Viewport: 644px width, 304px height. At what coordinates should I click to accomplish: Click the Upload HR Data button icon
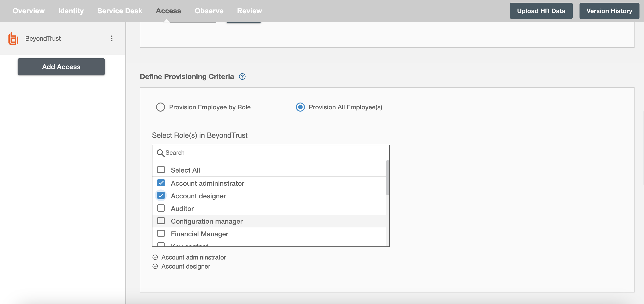coord(541,11)
